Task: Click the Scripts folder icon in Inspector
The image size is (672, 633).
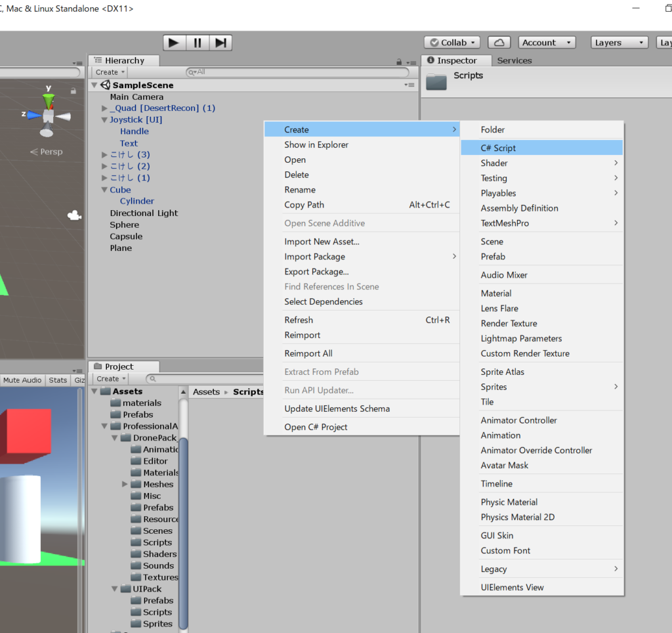Action: 436,81
